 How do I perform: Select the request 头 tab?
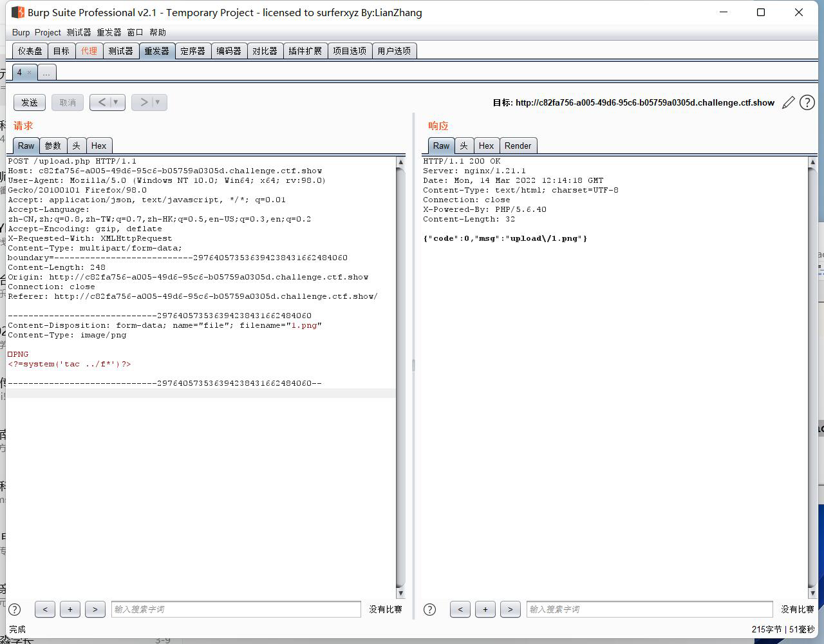click(76, 146)
